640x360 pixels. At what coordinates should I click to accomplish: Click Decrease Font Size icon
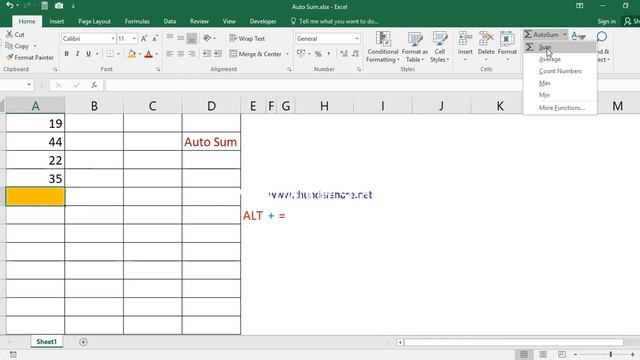(155, 39)
